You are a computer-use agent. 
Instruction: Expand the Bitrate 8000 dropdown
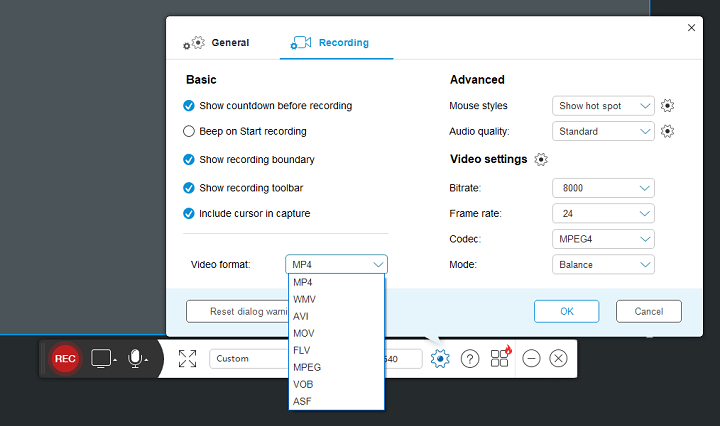click(x=603, y=188)
